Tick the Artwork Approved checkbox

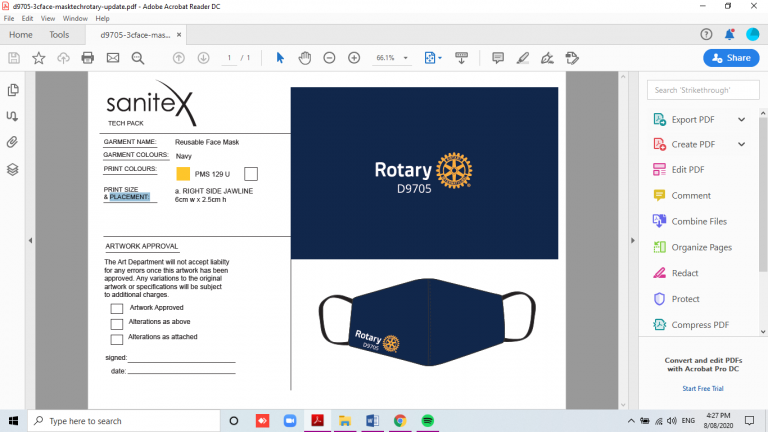[x=117, y=309]
